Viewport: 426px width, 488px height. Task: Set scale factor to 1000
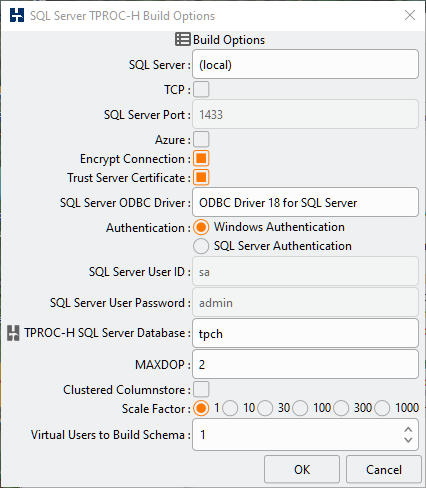(x=382, y=408)
